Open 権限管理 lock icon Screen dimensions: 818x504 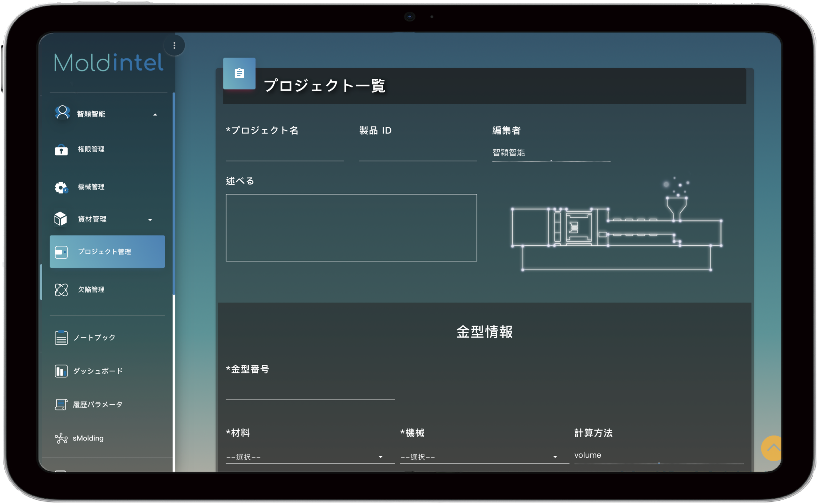pos(61,150)
